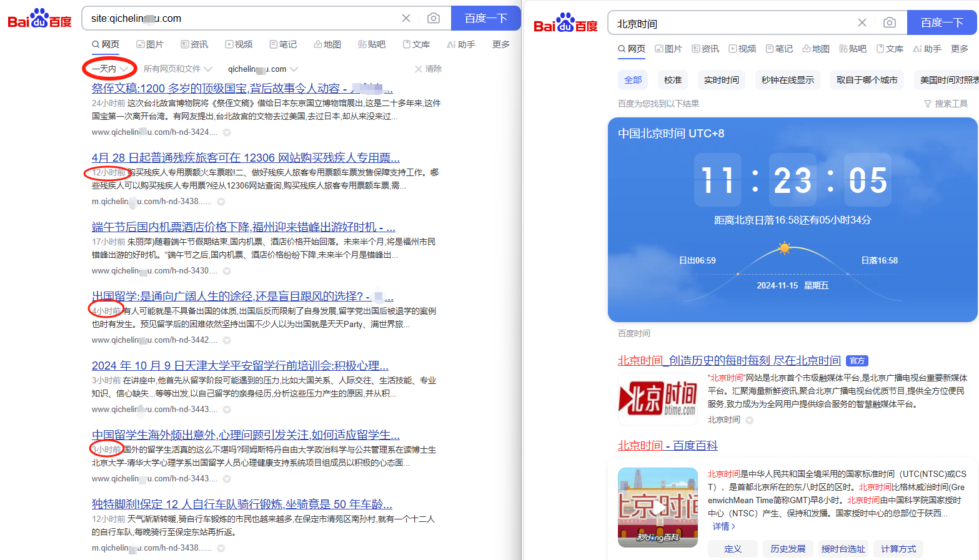The height and width of the screenshot is (560, 979).
Task: Click info icon after 北京时间 source label
Action: click(x=750, y=420)
